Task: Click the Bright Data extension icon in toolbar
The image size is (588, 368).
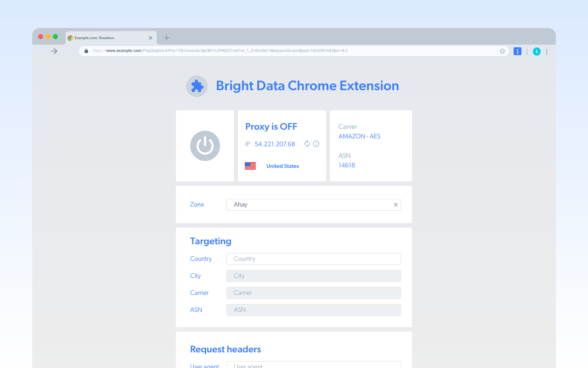Action: tap(517, 51)
